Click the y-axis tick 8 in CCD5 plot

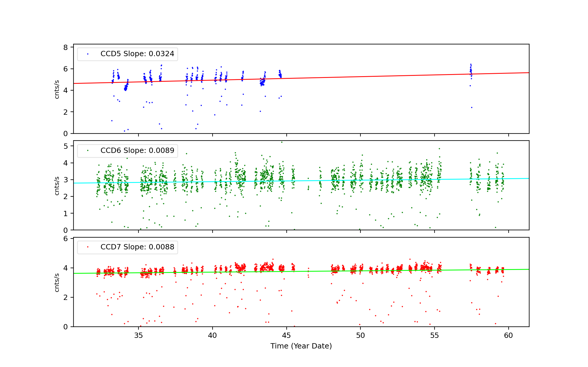65,47
